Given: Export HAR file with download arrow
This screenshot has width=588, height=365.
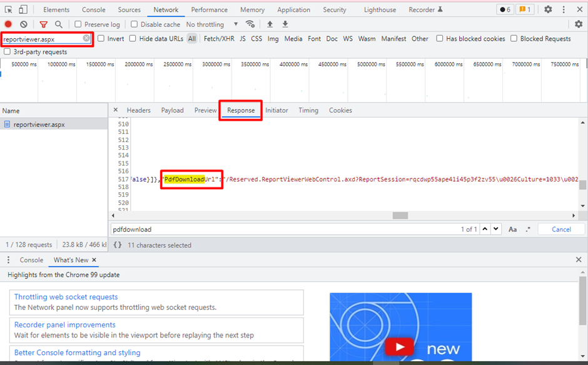Looking at the screenshot, I should coord(285,24).
